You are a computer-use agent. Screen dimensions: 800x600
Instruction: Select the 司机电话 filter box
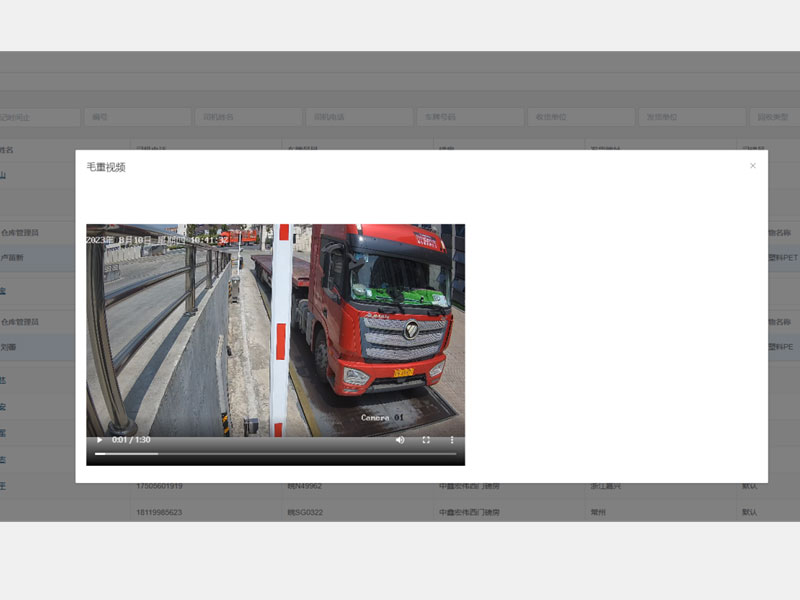[x=359, y=117]
